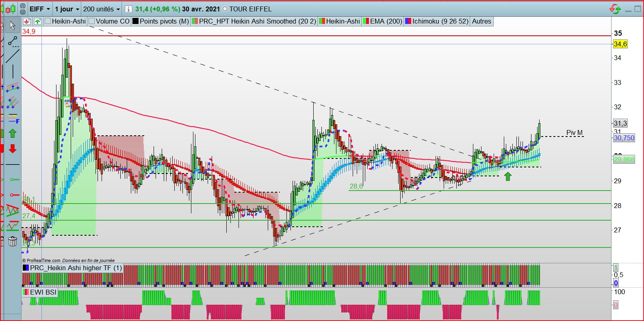644x321 pixels.
Task: Maximize the chart window
Action: click(637, 9)
